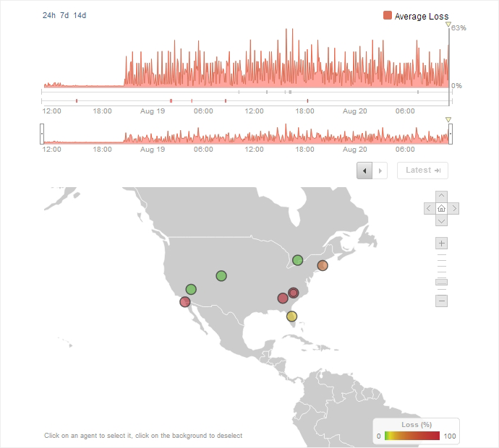Zoom out the map with minus button
The image size is (499, 448).
[x=442, y=301]
